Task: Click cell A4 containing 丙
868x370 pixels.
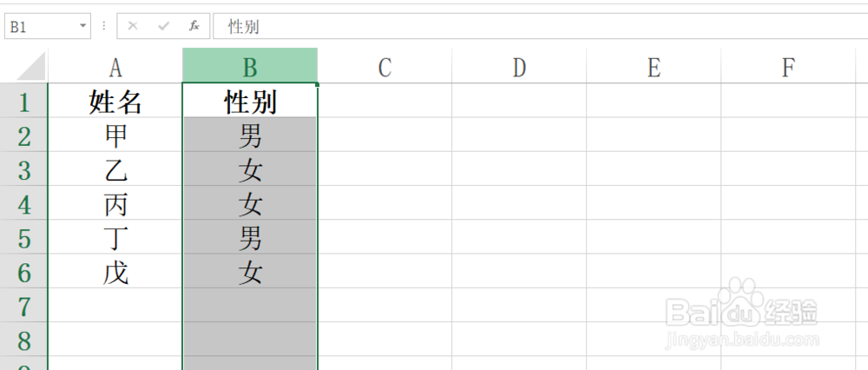Action: (x=115, y=205)
